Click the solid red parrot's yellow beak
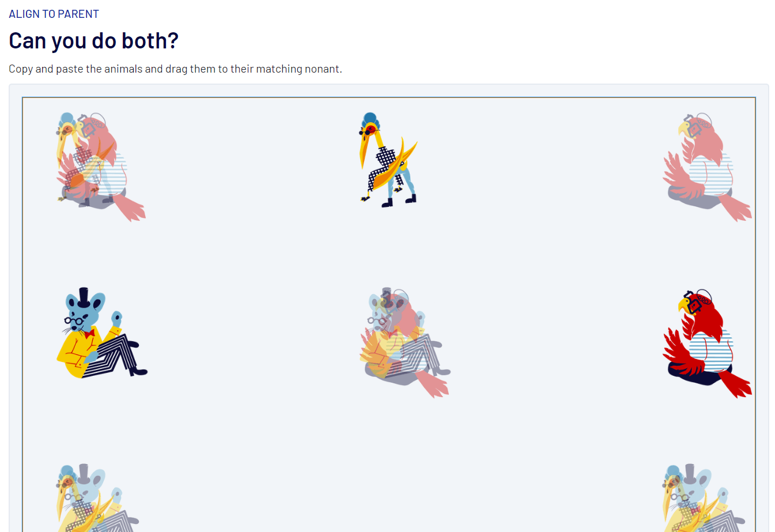 [684, 304]
